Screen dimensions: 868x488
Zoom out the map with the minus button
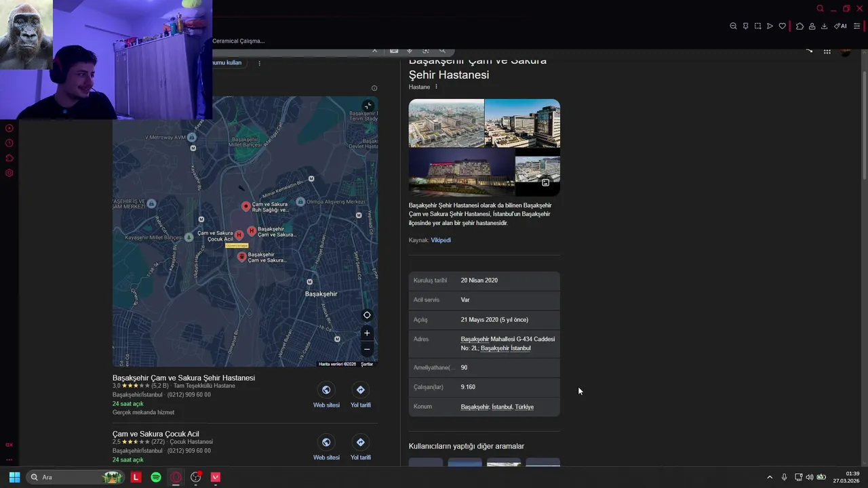pyautogui.click(x=367, y=349)
